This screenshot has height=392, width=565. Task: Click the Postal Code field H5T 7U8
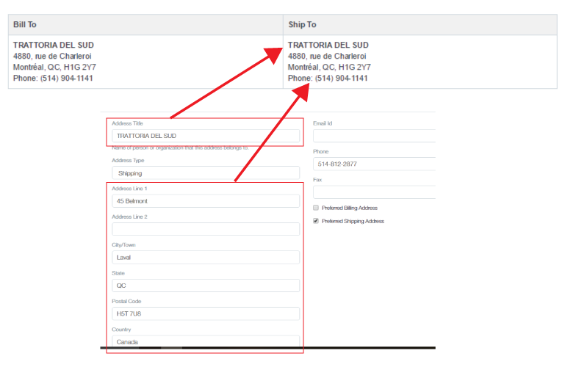click(x=206, y=313)
